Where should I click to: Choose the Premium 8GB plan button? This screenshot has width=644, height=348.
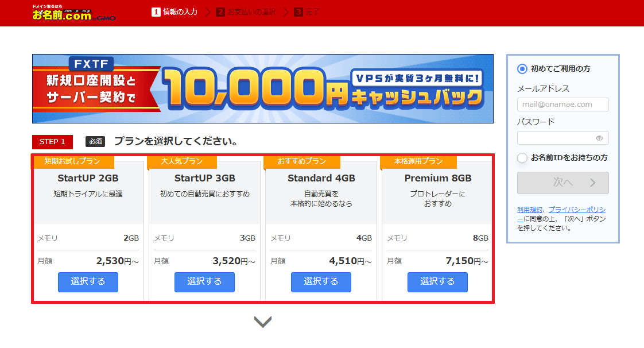pyautogui.click(x=437, y=282)
